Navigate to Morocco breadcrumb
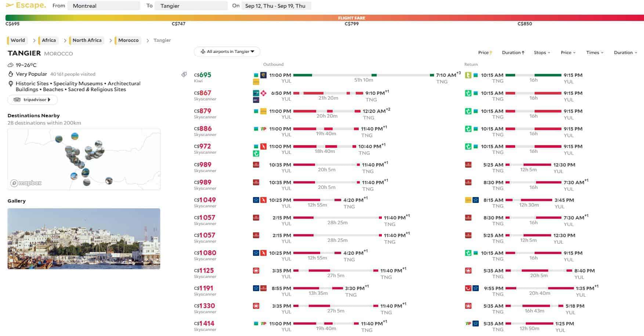Screen dimensions: 644x336 tap(128, 40)
